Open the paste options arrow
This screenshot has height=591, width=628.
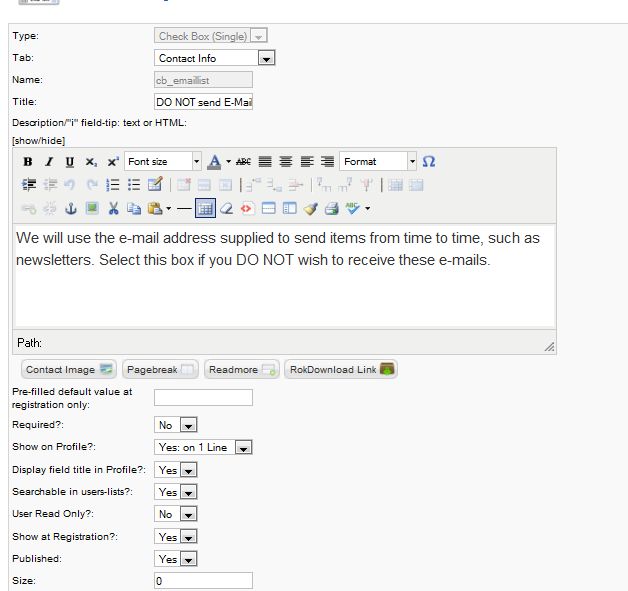(168, 209)
